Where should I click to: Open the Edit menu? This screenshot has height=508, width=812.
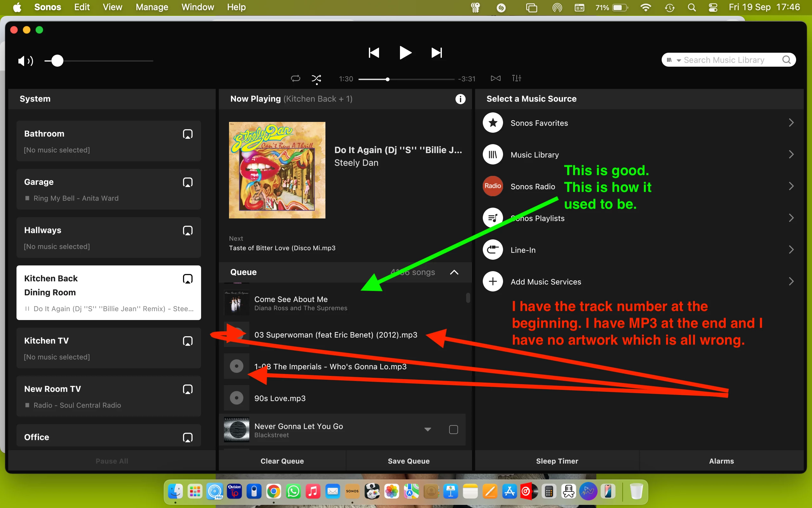click(82, 7)
